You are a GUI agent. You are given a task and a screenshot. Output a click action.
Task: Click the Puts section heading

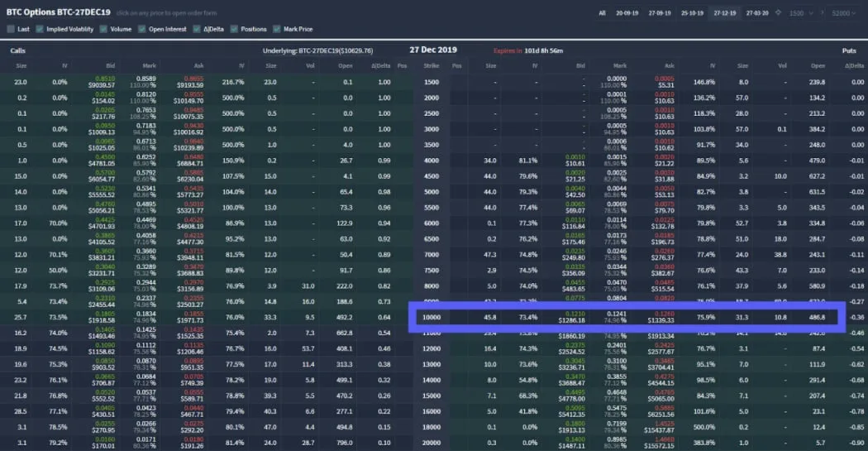tap(849, 50)
